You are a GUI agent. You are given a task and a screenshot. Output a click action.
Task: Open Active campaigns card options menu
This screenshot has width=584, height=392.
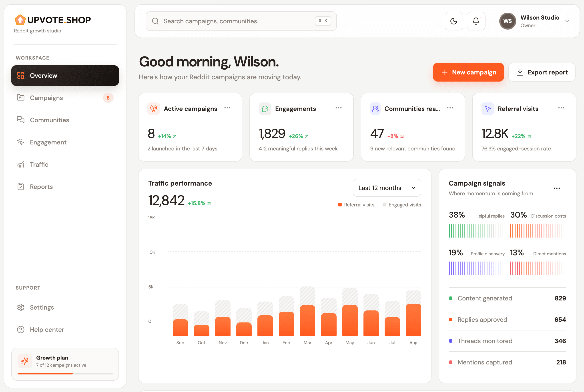(x=227, y=108)
